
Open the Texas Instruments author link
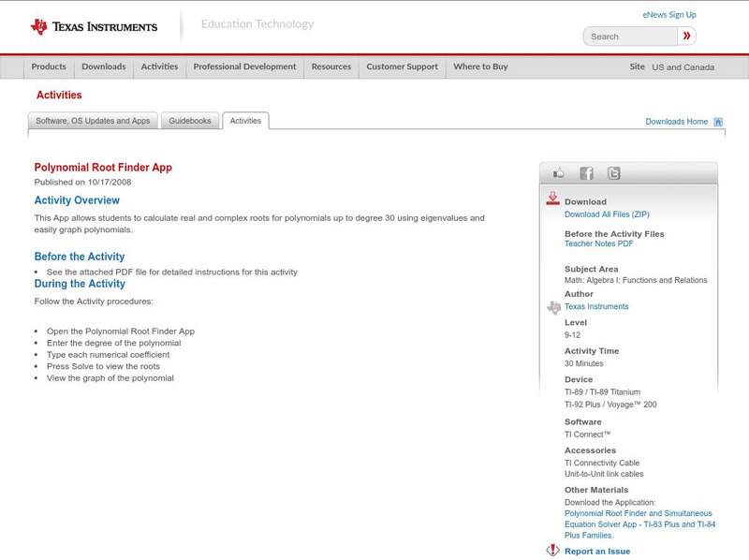(x=596, y=306)
